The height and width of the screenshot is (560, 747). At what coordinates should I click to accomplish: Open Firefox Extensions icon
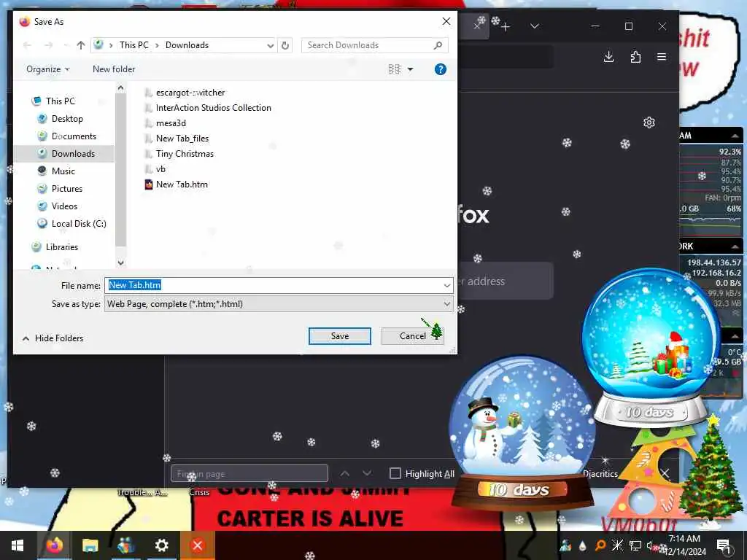coord(635,57)
